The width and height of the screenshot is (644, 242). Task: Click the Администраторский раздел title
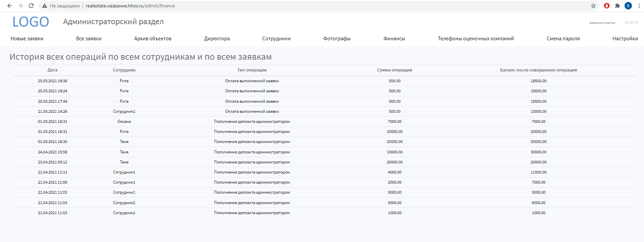pos(113,22)
